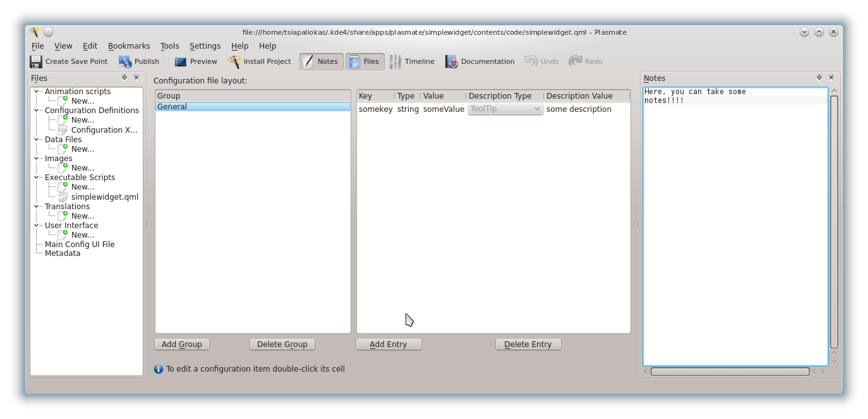Collapse the Animation scripts tree branch
Viewport: 868px width, 419px height.
click(x=38, y=91)
